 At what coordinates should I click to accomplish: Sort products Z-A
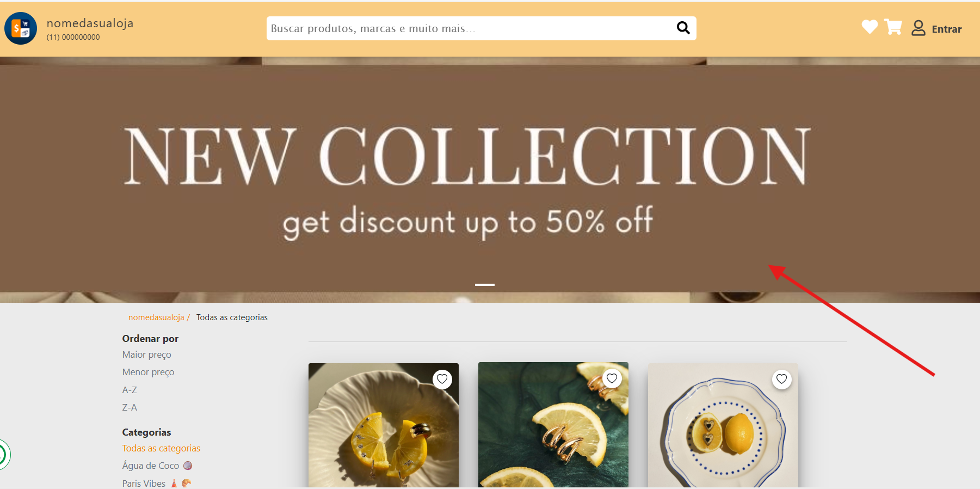pyautogui.click(x=130, y=407)
